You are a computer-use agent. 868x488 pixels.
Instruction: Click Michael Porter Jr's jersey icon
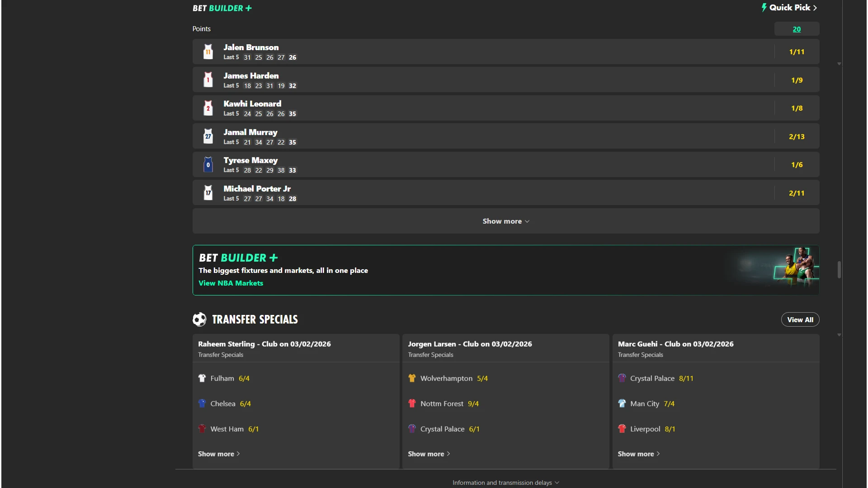208,192
